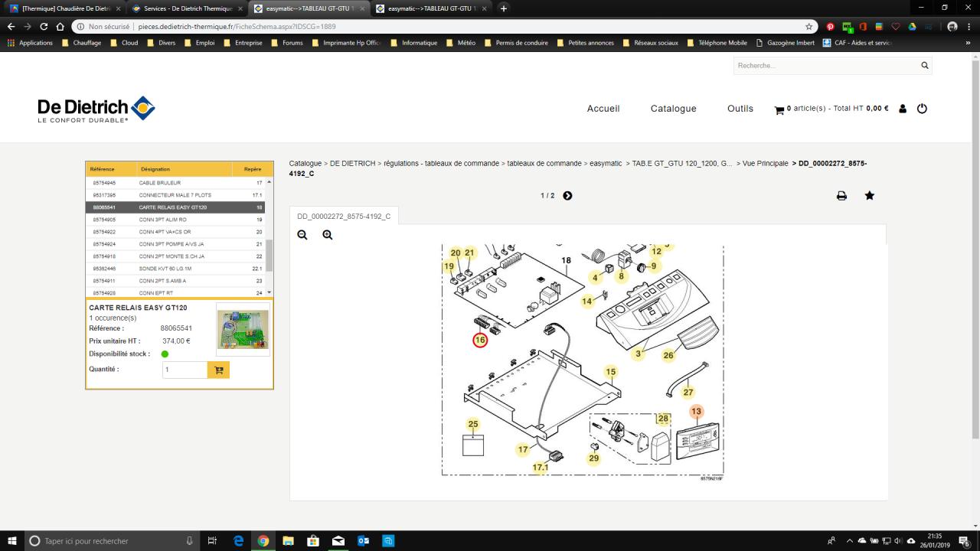980x551 pixels.
Task: Open the user account icon
Action: click(x=903, y=109)
